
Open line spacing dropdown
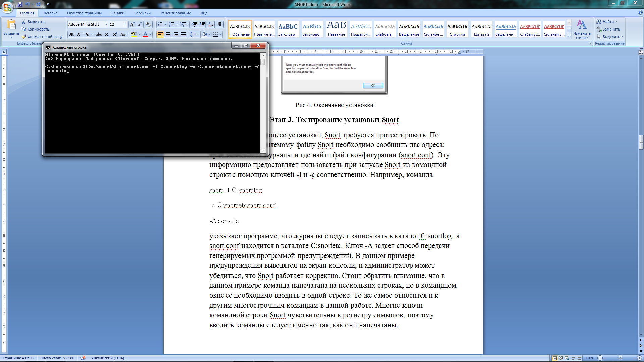[194, 34]
